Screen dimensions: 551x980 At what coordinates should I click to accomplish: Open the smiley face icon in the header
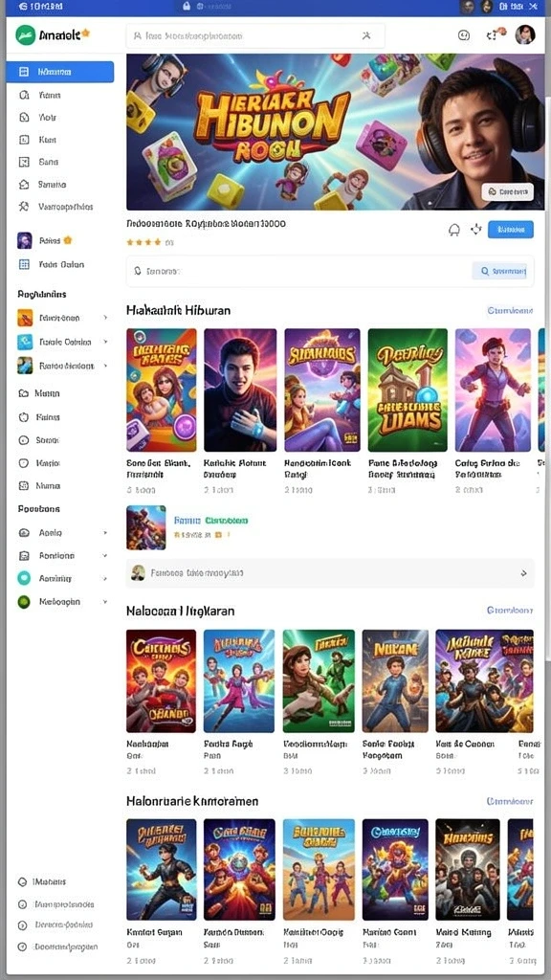tap(464, 35)
